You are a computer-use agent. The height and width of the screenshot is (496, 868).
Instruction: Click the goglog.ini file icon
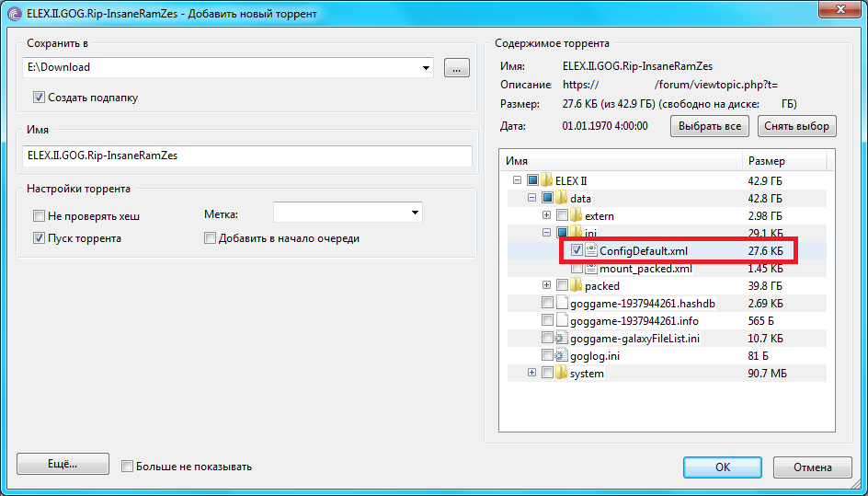562,355
